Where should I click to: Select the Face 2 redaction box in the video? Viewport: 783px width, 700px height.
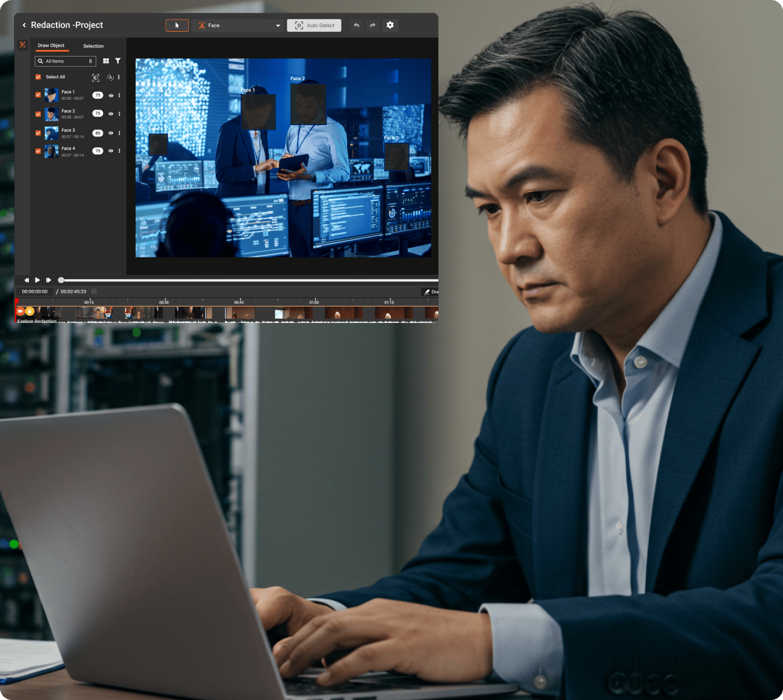[308, 103]
